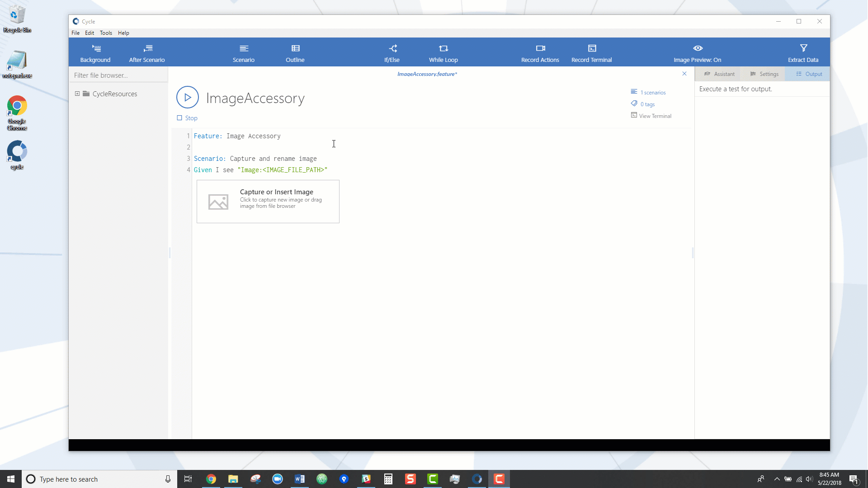Image resolution: width=868 pixels, height=488 pixels.
Task: Click the Extract Data funnel icon
Action: (803, 48)
